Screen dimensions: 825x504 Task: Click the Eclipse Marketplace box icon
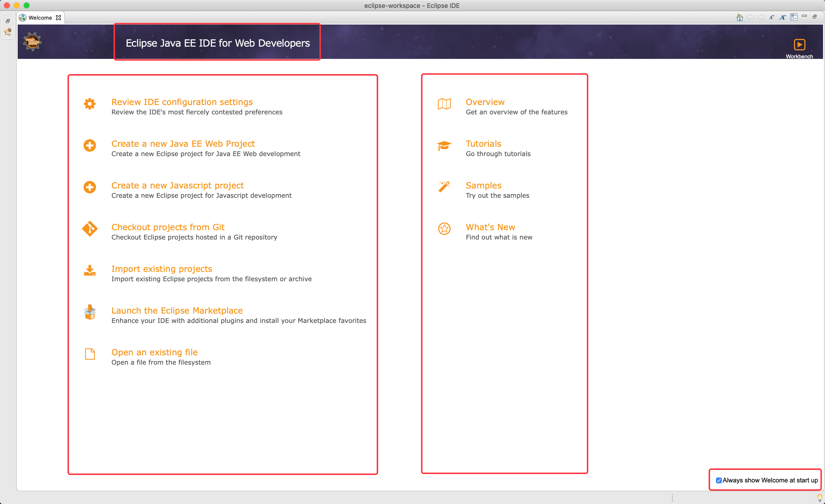click(90, 312)
